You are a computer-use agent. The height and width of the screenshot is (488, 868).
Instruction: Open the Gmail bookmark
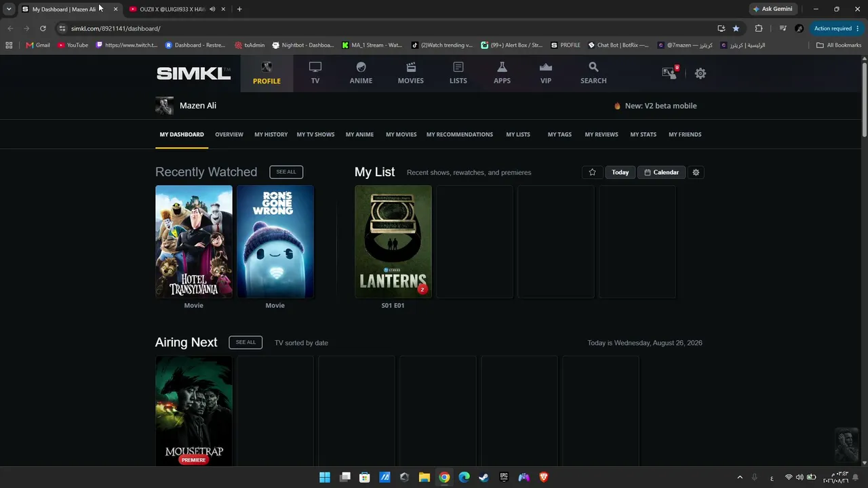pos(38,45)
